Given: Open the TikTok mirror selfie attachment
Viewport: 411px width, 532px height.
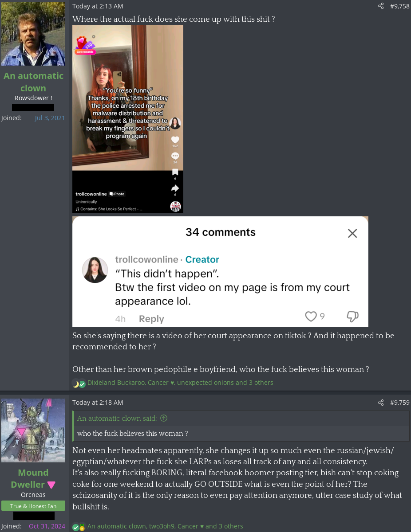Looking at the screenshot, I should (x=128, y=119).
